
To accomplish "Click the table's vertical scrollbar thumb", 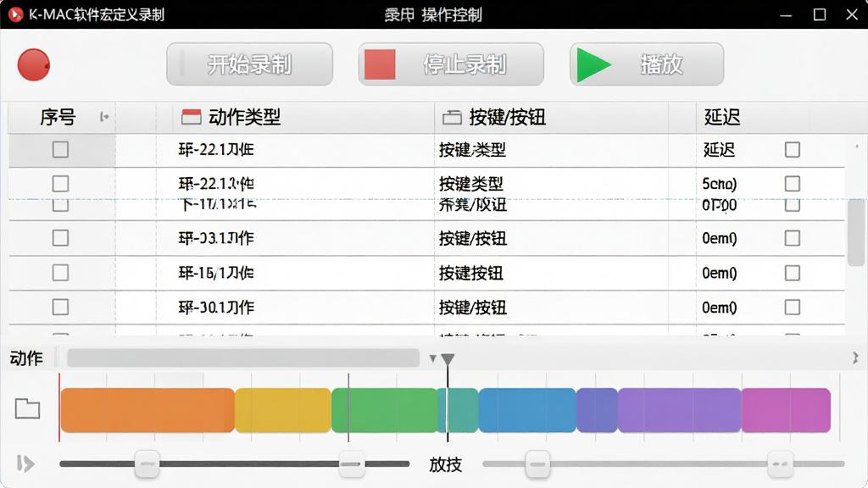I will tap(856, 232).
